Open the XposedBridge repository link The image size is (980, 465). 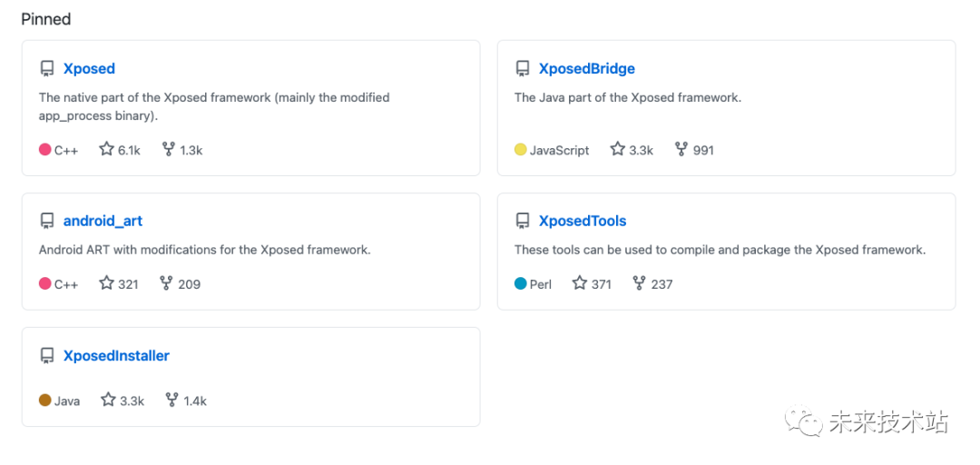(x=586, y=68)
